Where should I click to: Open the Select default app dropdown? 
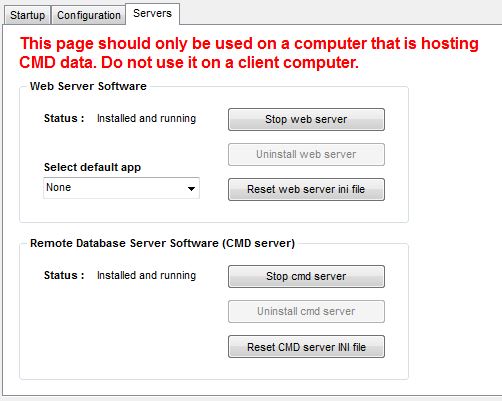[121, 188]
